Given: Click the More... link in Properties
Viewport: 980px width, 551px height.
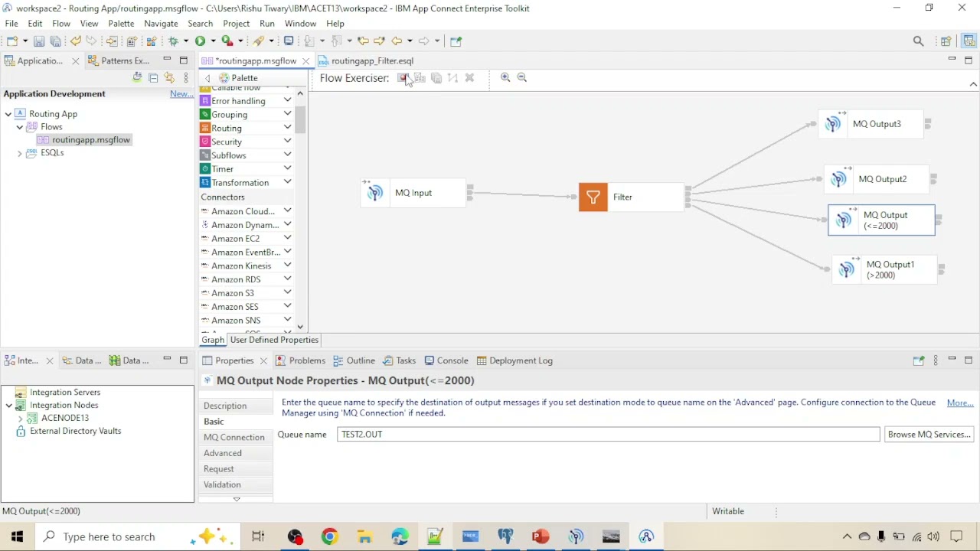Looking at the screenshot, I should tap(960, 403).
